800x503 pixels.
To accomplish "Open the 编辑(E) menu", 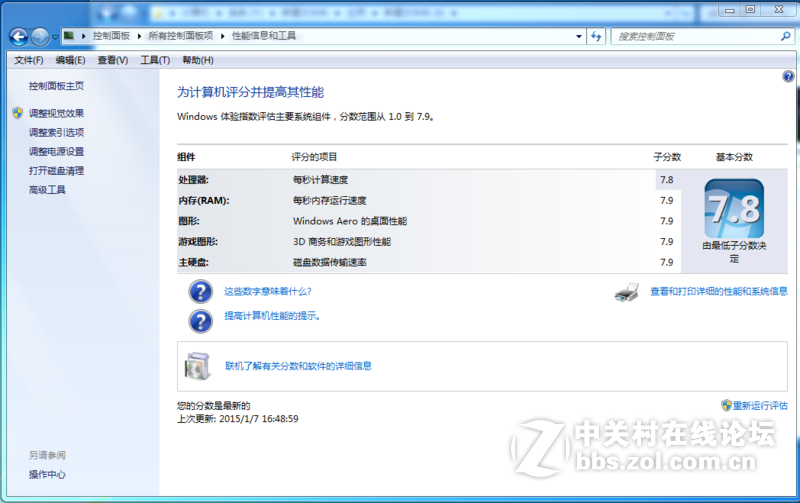I will click(70, 60).
